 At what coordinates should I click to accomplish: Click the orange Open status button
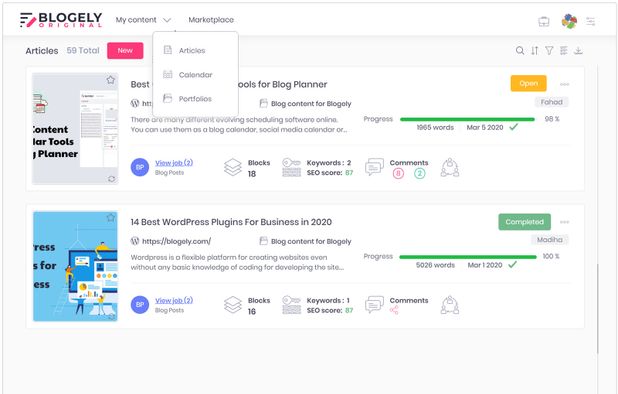[529, 83]
